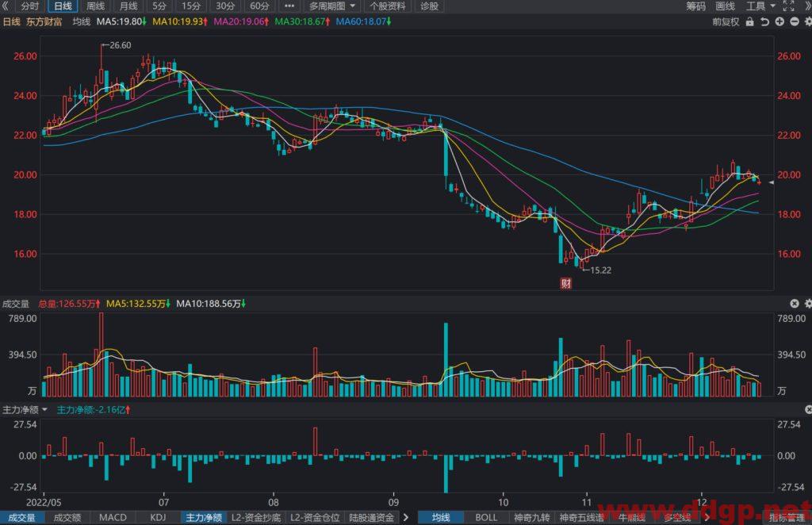
Task: Select the 陆股通资金 indicator tab
Action: click(x=371, y=517)
